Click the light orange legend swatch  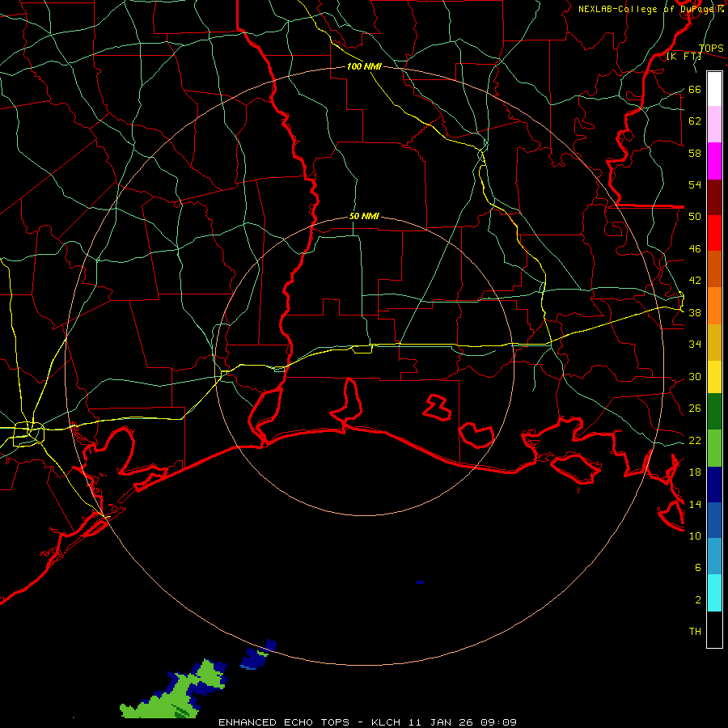click(x=714, y=305)
